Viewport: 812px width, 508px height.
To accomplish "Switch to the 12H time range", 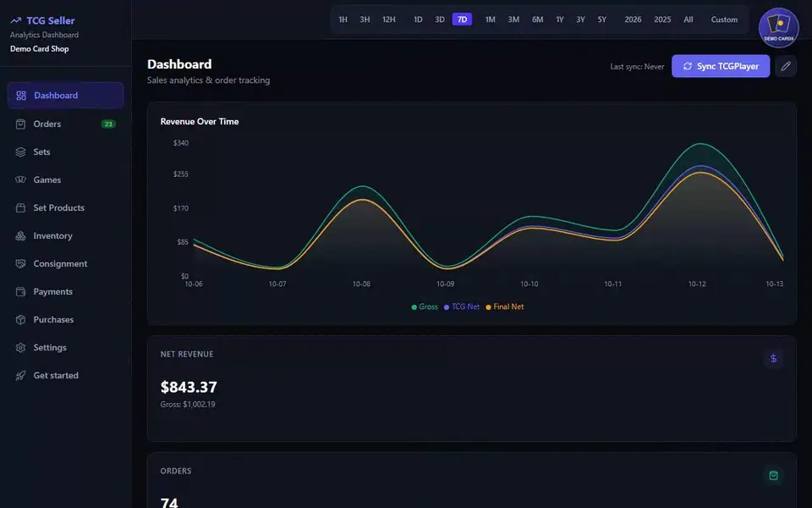I will pos(388,19).
